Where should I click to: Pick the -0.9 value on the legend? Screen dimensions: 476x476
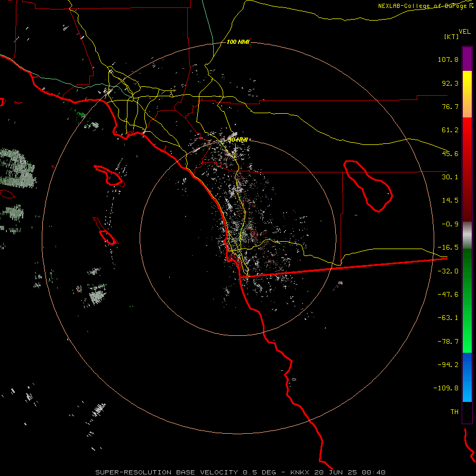click(450, 224)
